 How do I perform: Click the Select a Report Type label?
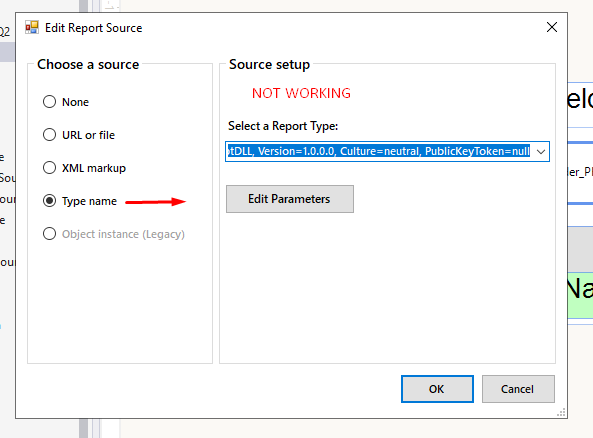click(x=283, y=126)
